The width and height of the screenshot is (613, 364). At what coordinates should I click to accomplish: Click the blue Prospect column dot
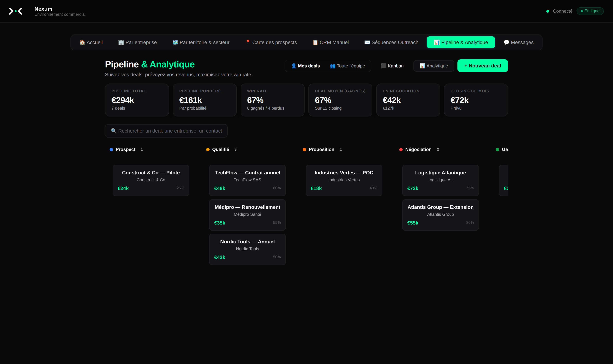click(x=111, y=150)
